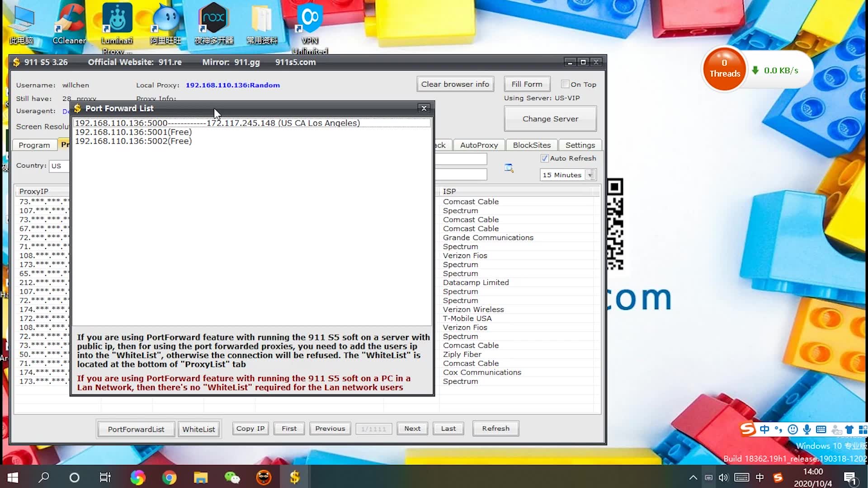Image resolution: width=868 pixels, height=488 pixels.
Task: Switch to the BlockSites tab
Action: point(532,145)
